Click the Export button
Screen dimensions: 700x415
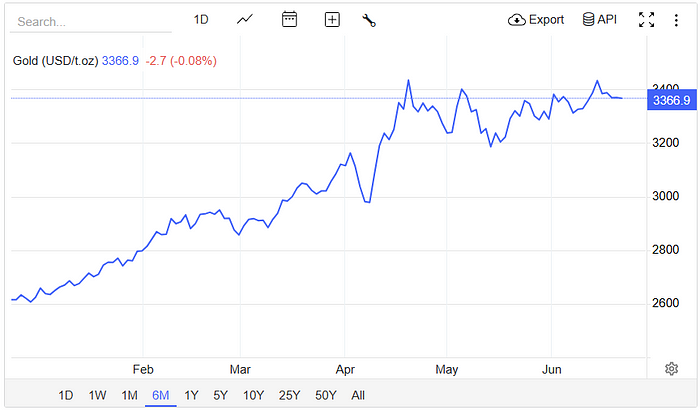tap(536, 20)
